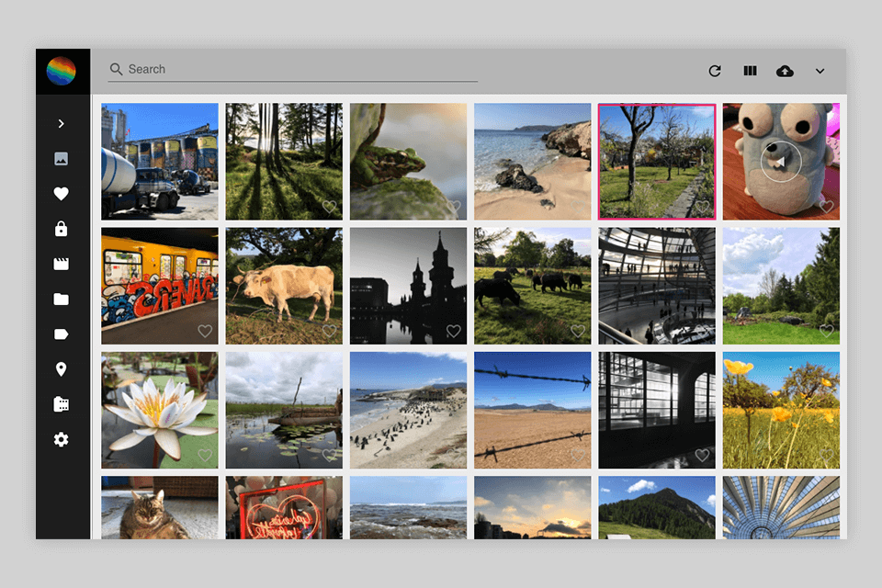The image size is (882, 588).
Task: Open Library film-folder icon in sidebar
Action: [x=62, y=404]
